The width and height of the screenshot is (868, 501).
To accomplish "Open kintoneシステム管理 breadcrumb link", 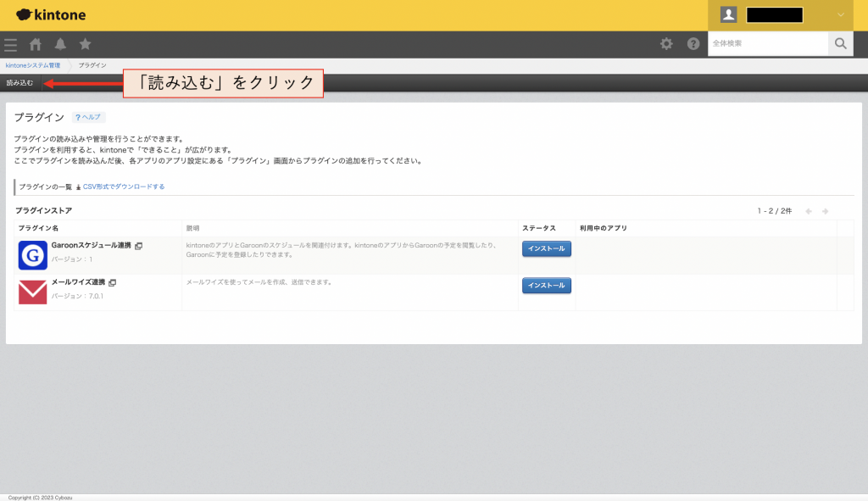I will pyautogui.click(x=33, y=65).
